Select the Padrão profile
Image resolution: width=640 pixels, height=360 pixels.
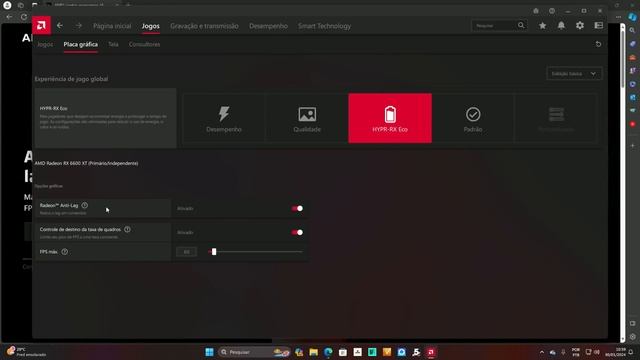473,118
